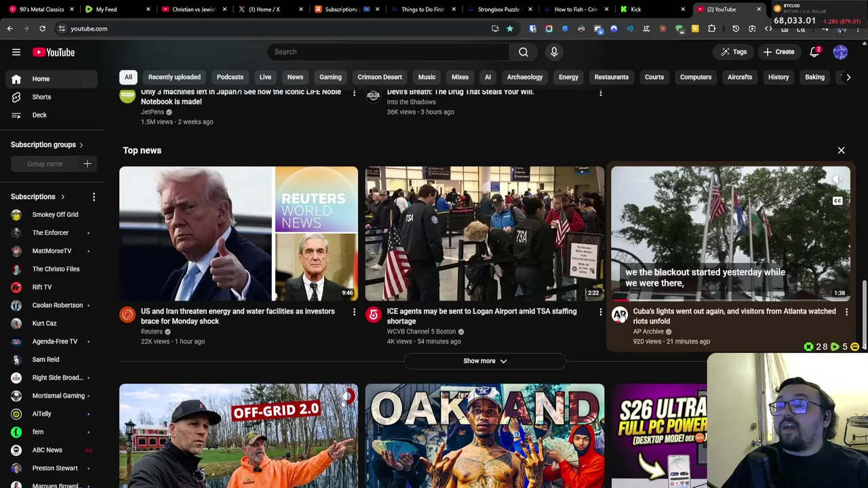Open ABC News subscription
The image size is (868, 488).
47,450
